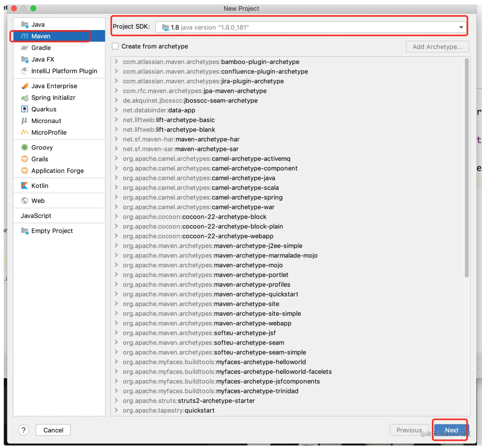Click the Cancel button
Image resolution: width=482 pixels, height=448 pixels.
point(53,430)
